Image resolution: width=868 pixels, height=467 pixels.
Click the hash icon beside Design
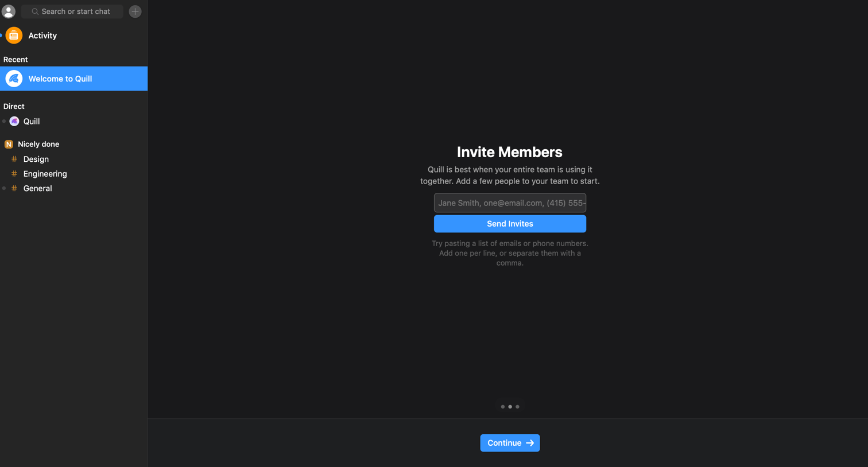pos(14,159)
